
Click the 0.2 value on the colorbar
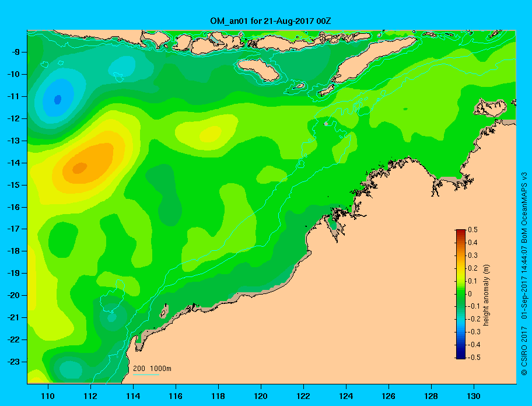click(x=473, y=268)
